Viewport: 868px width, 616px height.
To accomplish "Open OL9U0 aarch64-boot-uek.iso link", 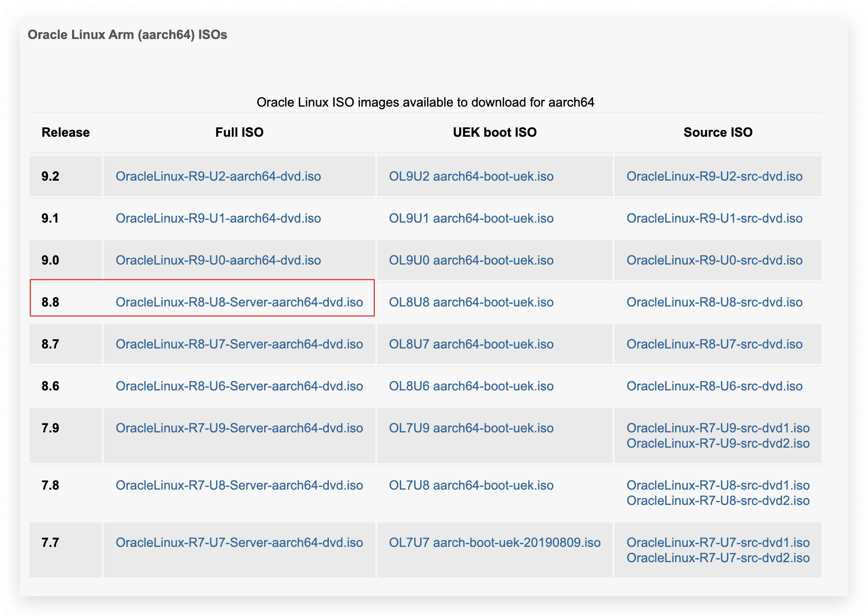I will coord(471,260).
